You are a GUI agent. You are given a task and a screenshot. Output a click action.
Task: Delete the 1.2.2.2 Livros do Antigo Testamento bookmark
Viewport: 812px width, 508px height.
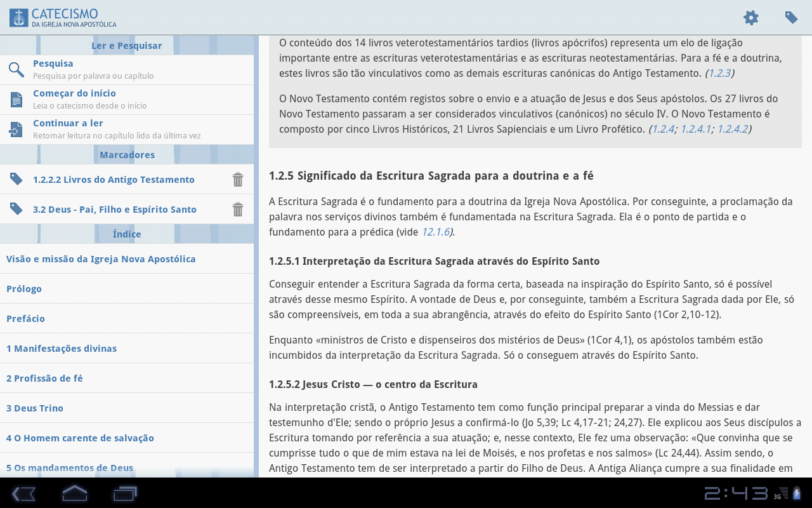[238, 180]
